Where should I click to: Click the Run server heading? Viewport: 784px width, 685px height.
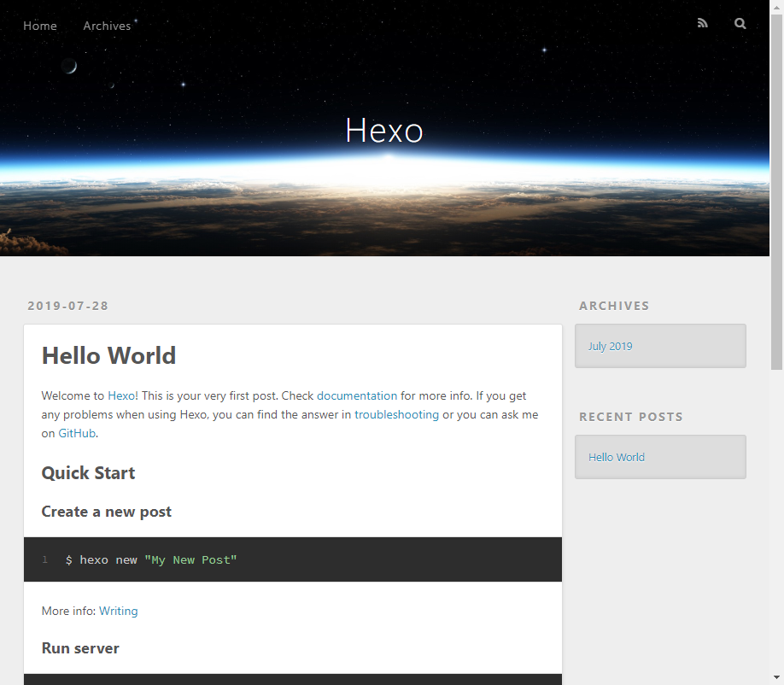(80, 648)
